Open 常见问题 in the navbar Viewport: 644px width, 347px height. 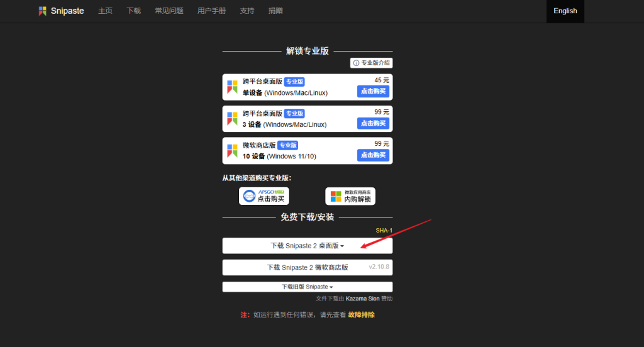pos(169,11)
